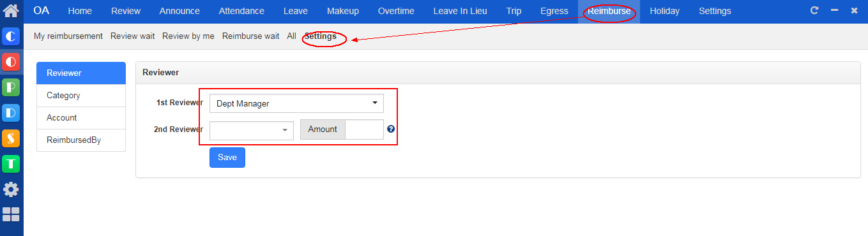Select Account in the settings side list

point(81,118)
